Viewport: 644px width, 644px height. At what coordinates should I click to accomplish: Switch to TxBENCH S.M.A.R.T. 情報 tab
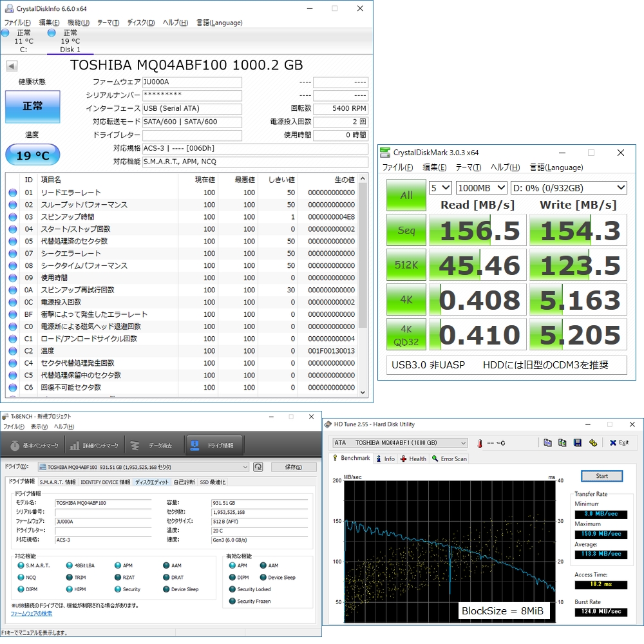(x=57, y=482)
